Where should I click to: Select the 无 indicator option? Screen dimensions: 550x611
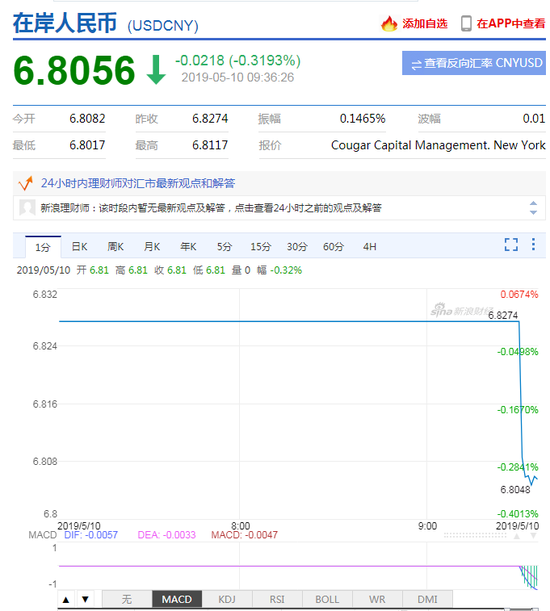[x=127, y=599]
